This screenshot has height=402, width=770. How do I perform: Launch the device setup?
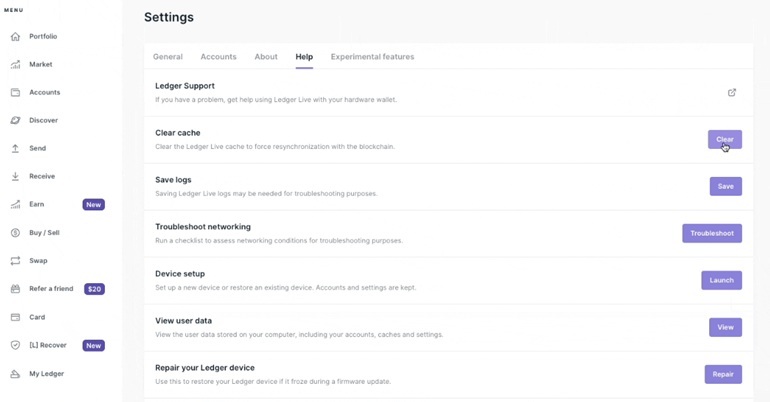click(721, 280)
